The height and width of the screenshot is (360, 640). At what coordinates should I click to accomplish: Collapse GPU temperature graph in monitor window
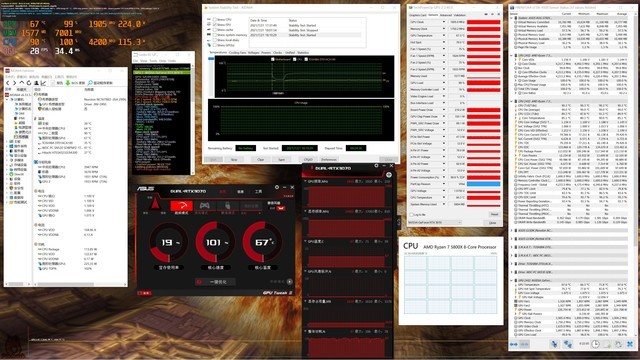pos(305,241)
